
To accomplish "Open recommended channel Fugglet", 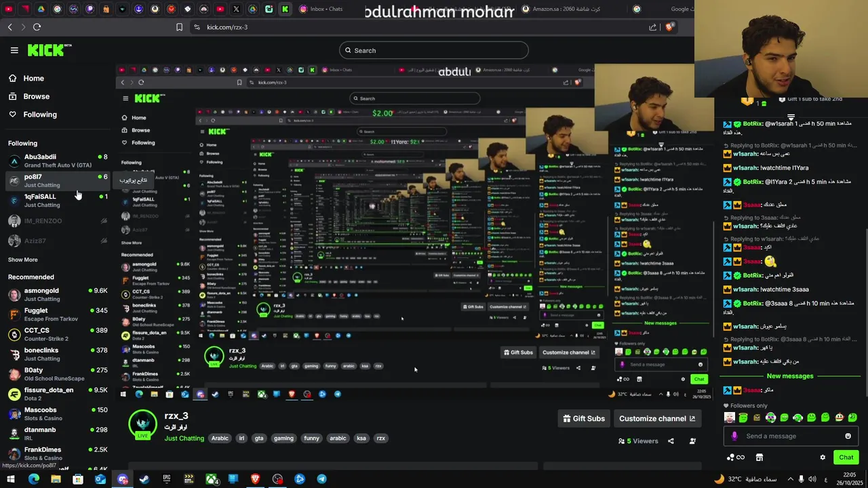I will pos(57,314).
